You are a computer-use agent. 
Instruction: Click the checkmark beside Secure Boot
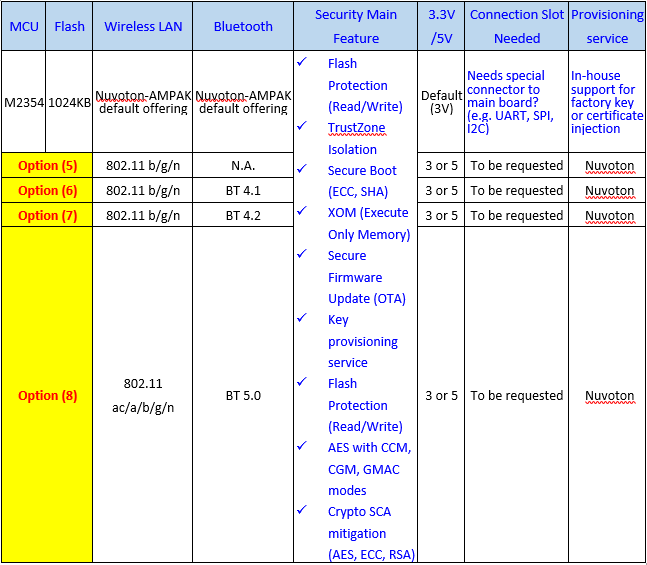pos(302,168)
